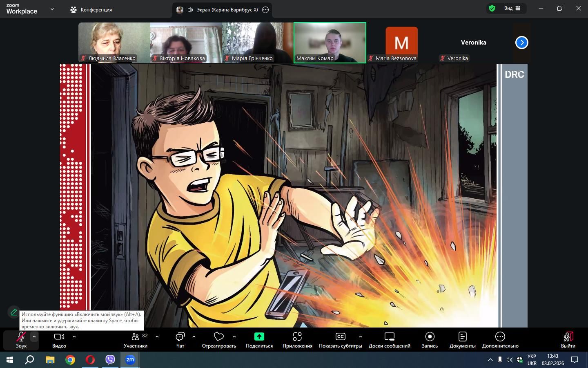Viewport: 588px width, 368px height.
Task: Expand audio options arrow next to Звук
Action: click(34, 337)
